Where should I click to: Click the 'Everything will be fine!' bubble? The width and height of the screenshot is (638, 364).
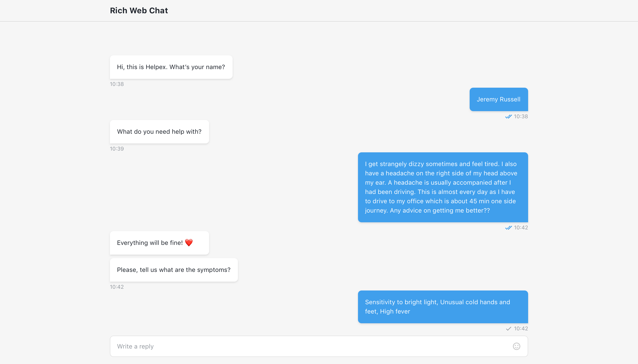click(159, 243)
